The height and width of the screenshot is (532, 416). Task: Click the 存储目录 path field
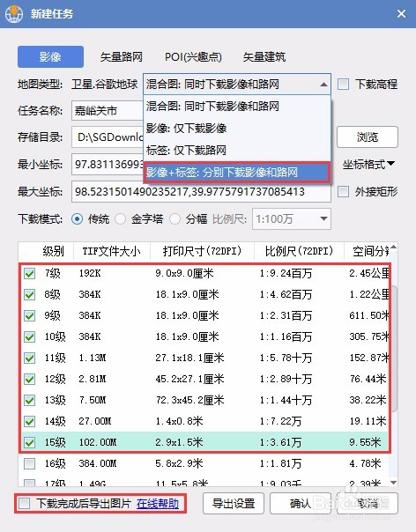click(108, 137)
